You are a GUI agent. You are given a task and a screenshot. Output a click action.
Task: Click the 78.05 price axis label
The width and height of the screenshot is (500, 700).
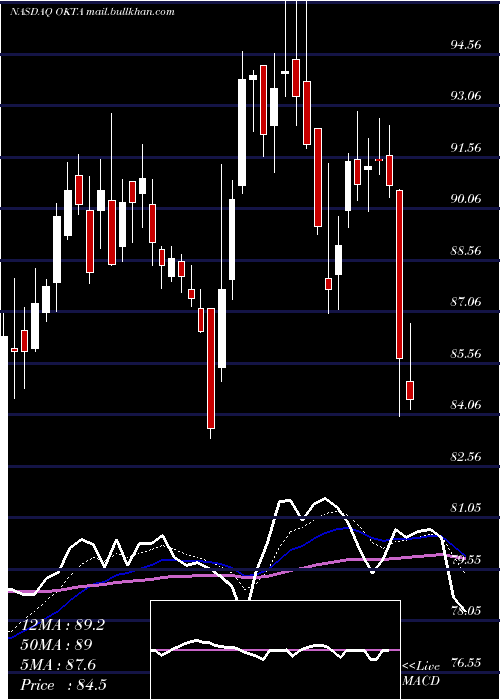[x=466, y=611]
